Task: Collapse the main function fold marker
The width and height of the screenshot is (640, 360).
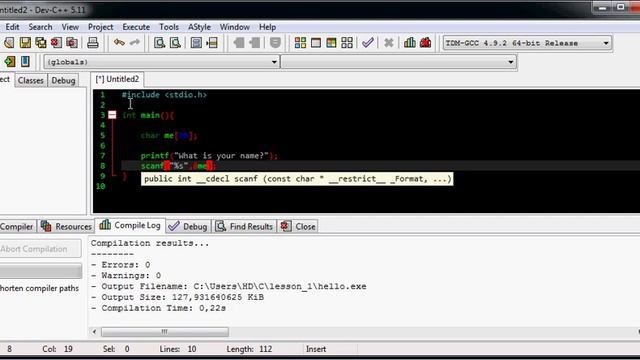Action: (112, 115)
